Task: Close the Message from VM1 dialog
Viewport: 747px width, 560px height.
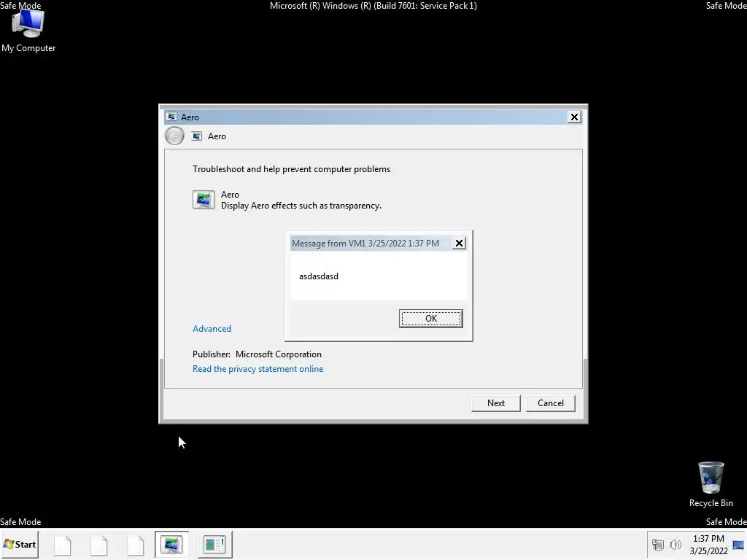Action: coord(459,244)
